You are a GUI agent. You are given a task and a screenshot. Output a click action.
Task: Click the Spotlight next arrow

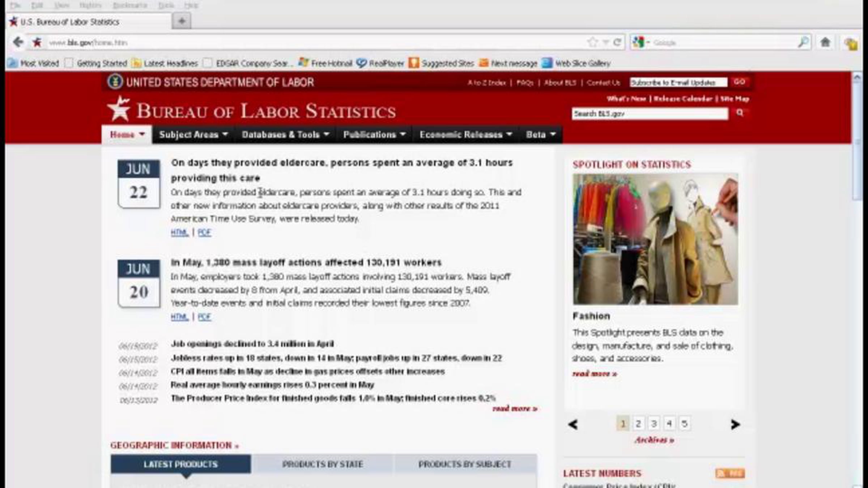click(x=735, y=424)
